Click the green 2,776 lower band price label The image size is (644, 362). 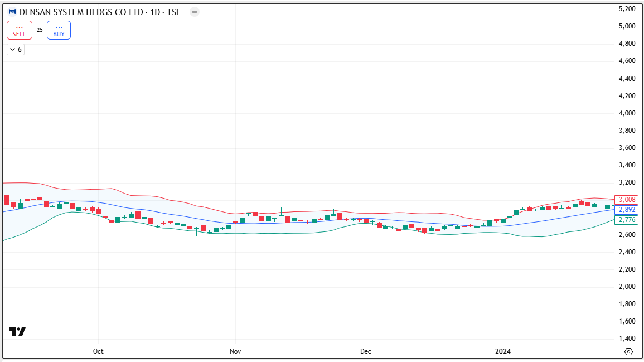point(626,220)
